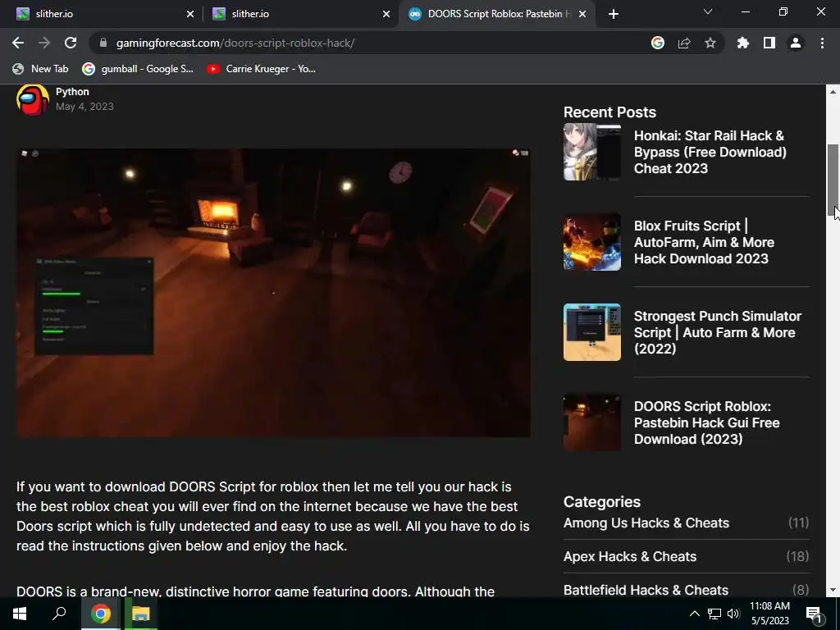Click Chrome icon in taskbar
Viewport: 840px width, 630px height.
point(100,614)
